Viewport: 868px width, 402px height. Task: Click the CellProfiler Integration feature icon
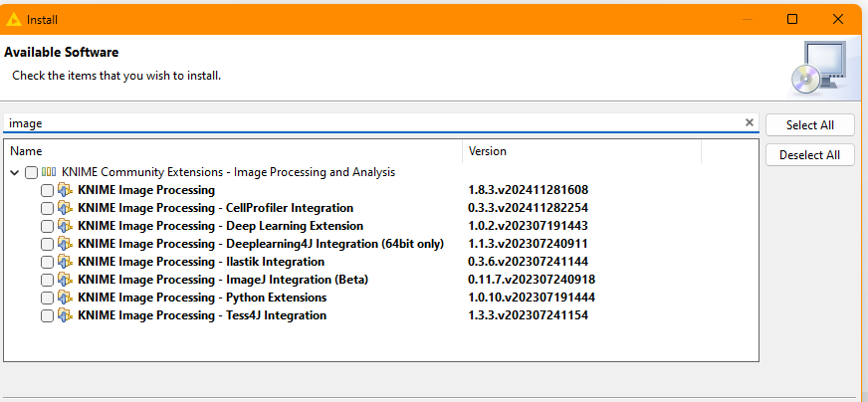pos(66,208)
